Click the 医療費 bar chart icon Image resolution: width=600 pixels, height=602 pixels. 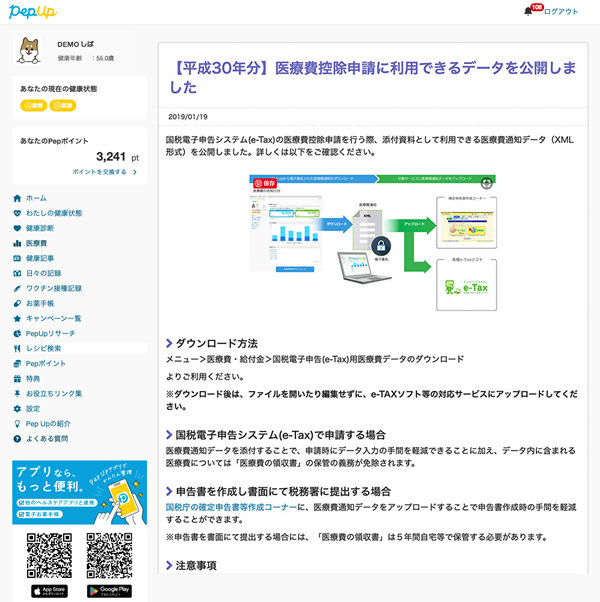pyautogui.click(x=17, y=243)
